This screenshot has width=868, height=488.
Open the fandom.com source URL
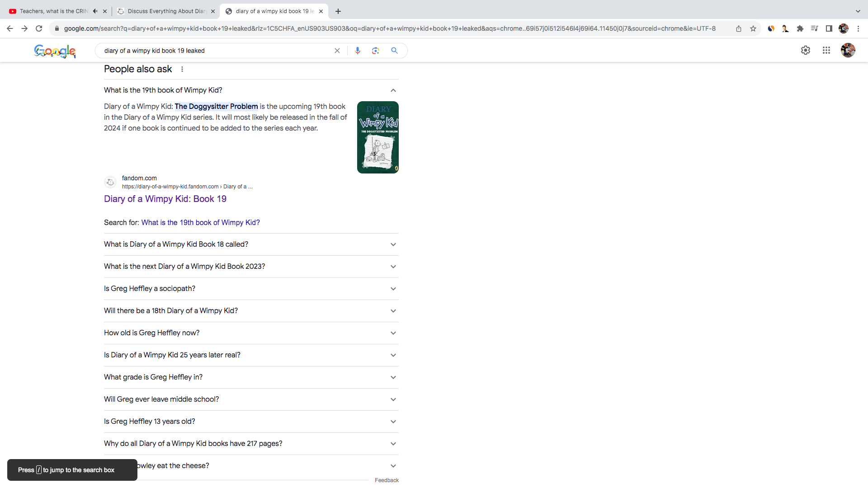tap(187, 187)
